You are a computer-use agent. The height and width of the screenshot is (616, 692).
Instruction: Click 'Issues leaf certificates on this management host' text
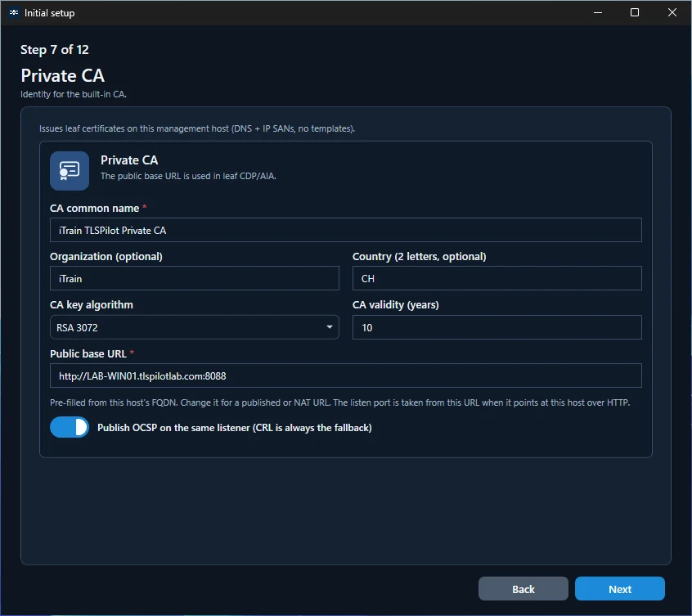point(197,129)
